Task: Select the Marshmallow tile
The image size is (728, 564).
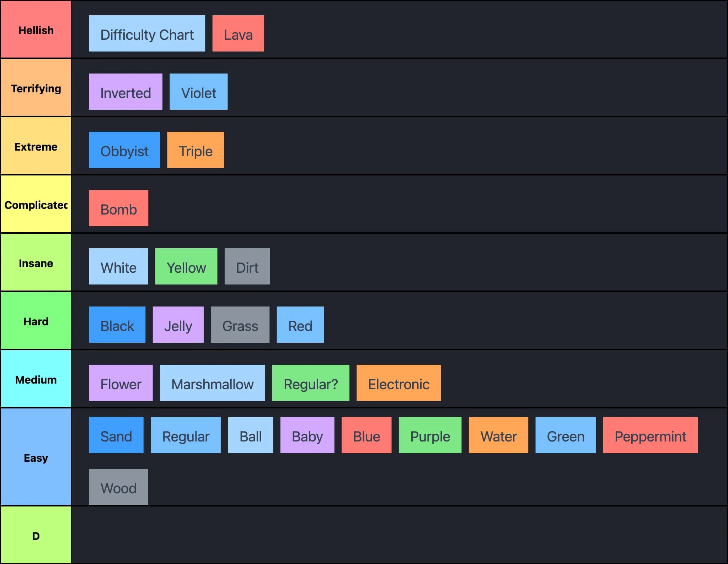Action: [x=212, y=383]
